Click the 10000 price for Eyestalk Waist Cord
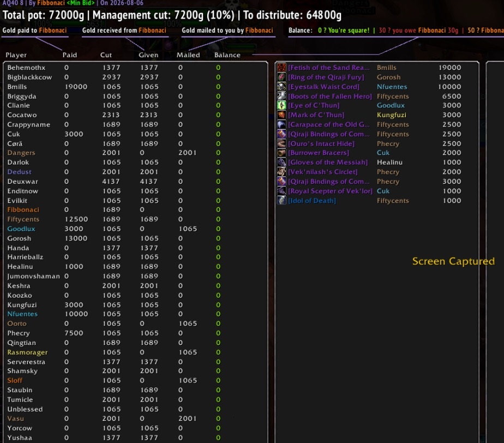The image size is (504, 443). coord(449,87)
